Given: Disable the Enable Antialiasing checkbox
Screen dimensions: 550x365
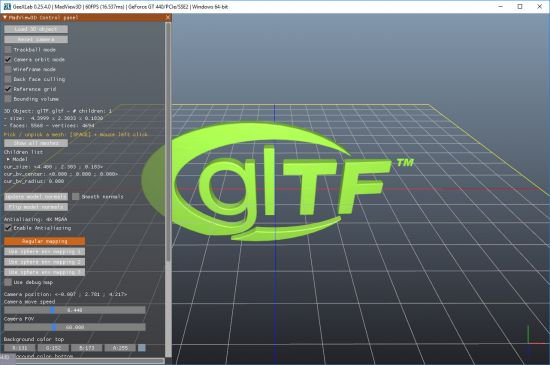Looking at the screenshot, I should coord(8,228).
